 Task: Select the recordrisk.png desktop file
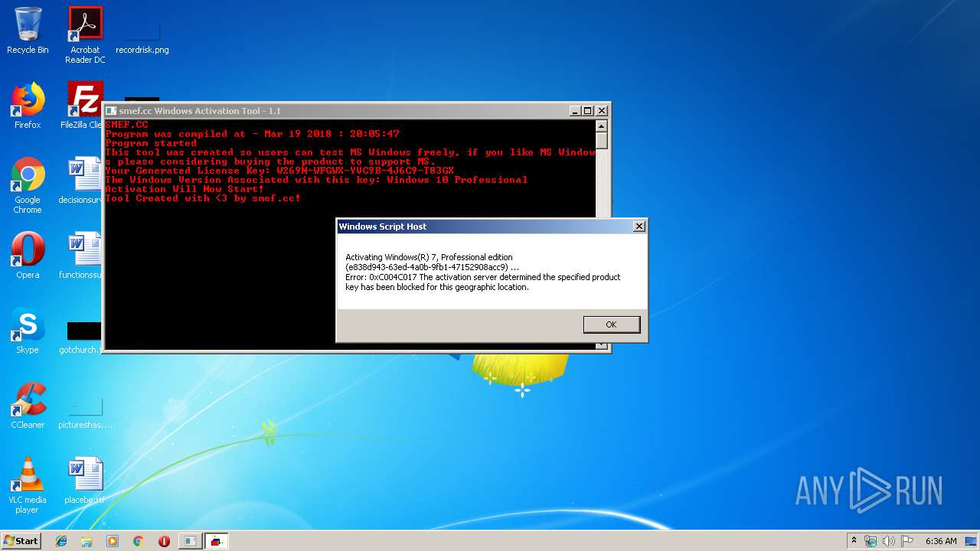tap(142, 35)
